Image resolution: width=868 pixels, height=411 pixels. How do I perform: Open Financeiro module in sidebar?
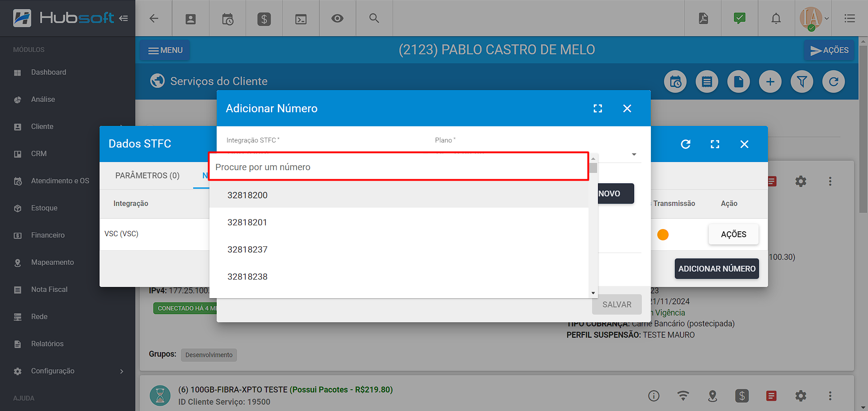tap(47, 235)
